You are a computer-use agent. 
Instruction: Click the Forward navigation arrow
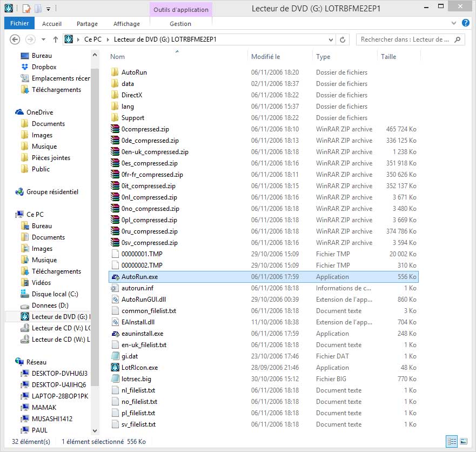point(30,39)
